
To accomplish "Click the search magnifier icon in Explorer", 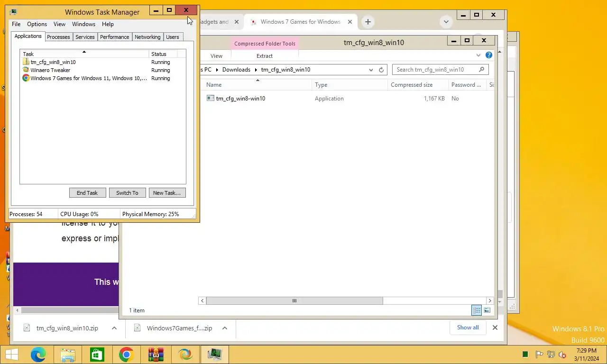I will pos(482,70).
